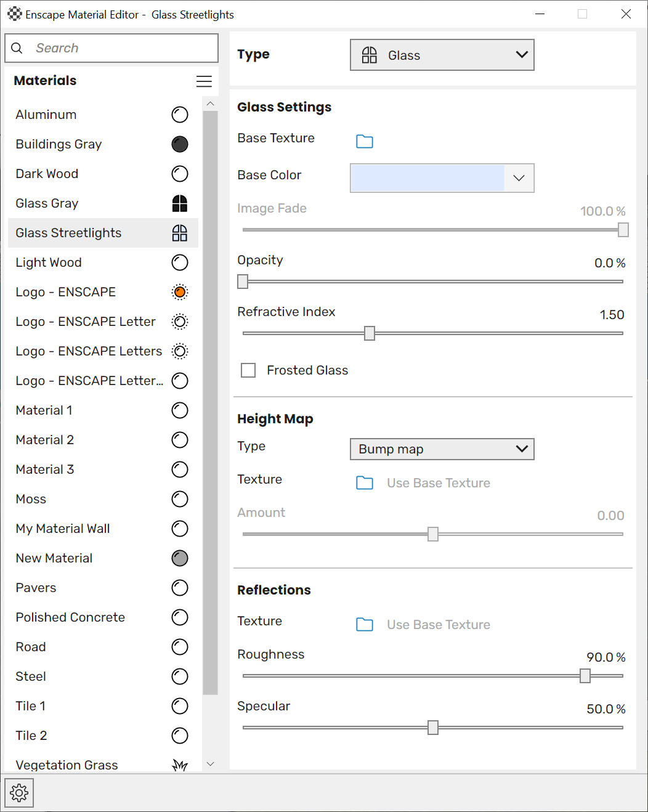This screenshot has height=812, width=648.
Task: Click the Height Map Texture folder icon
Action: point(365,483)
